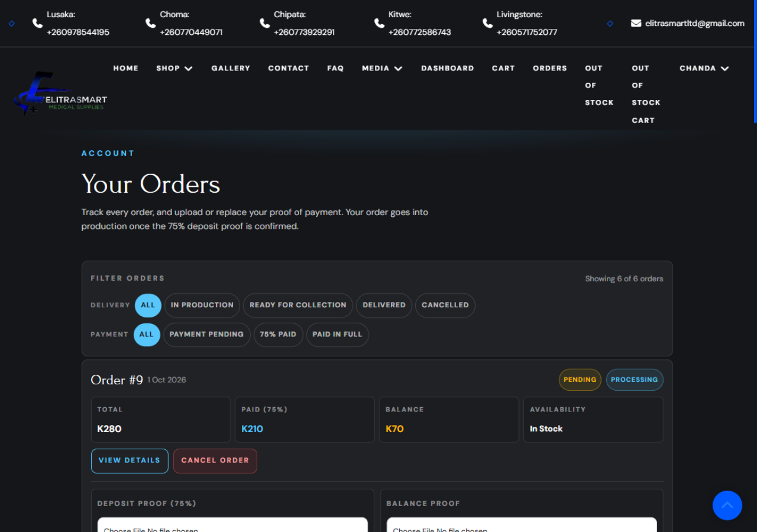
Task: Click the scroll-to-top arrow button
Action: (x=727, y=505)
